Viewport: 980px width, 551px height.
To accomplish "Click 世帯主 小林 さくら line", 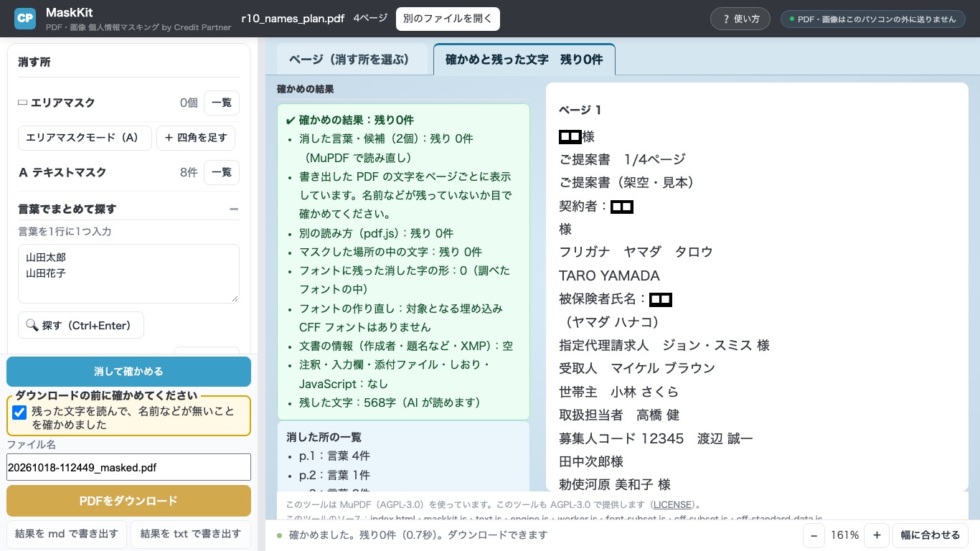I will (618, 392).
